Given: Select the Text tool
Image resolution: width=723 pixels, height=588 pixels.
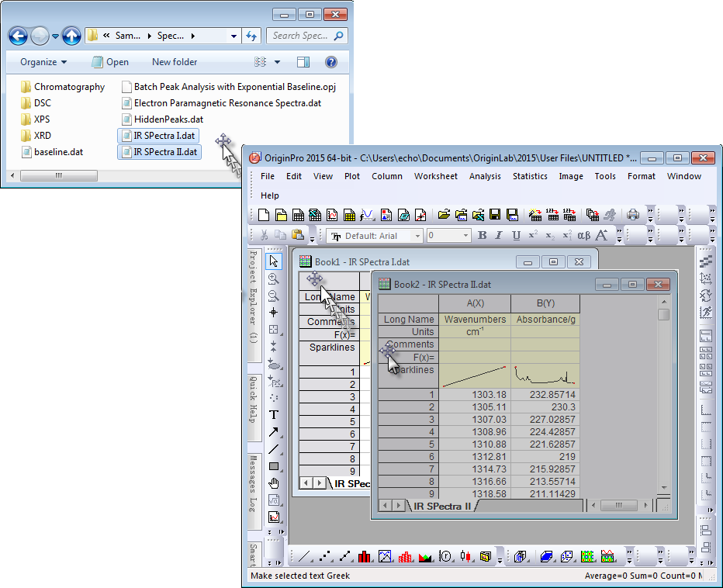Looking at the screenshot, I should pyautogui.click(x=274, y=415).
